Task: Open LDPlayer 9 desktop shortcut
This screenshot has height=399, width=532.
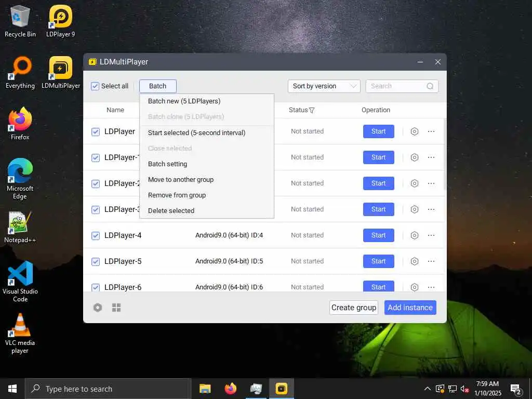Action: pos(60,21)
